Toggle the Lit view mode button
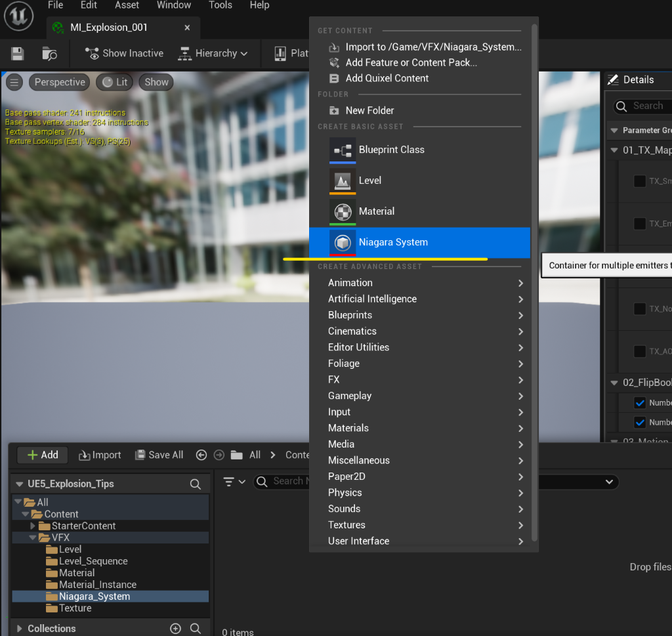The height and width of the screenshot is (636, 672). click(x=114, y=82)
